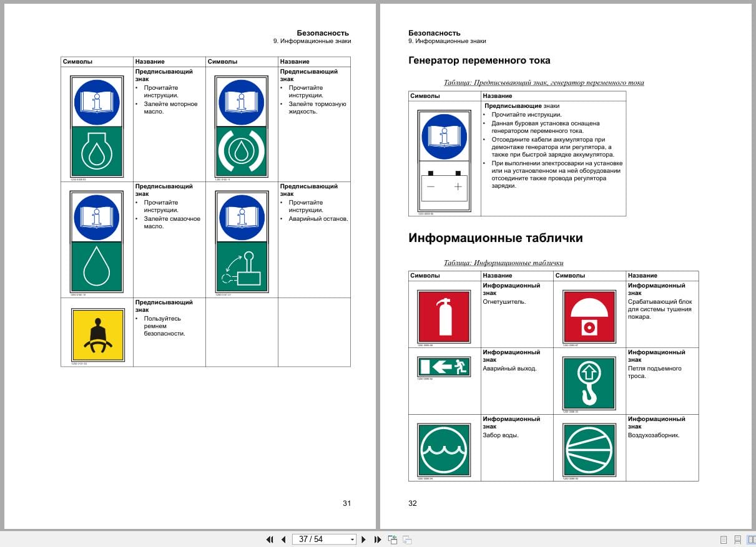Switch to single page view
Screen dimensions: 756x547
point(724,540)
